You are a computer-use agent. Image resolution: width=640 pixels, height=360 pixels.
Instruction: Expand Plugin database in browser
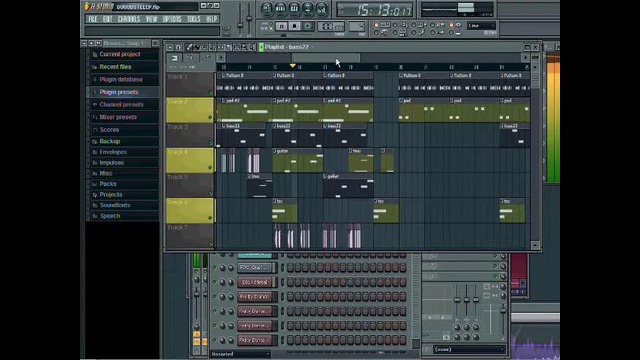point(121,80)
